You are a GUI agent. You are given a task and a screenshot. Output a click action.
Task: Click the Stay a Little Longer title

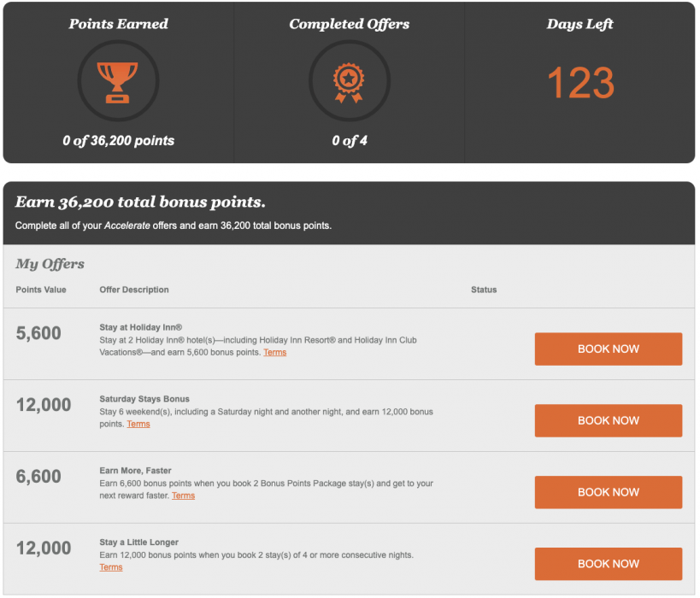(x=139, y=542)
